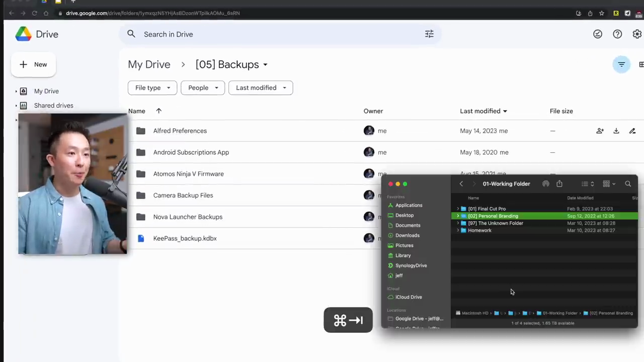The height and width of the screenshot is (362, 644).
Task: Open Library in Finder sidebar
Action: [x=399, y=255]
